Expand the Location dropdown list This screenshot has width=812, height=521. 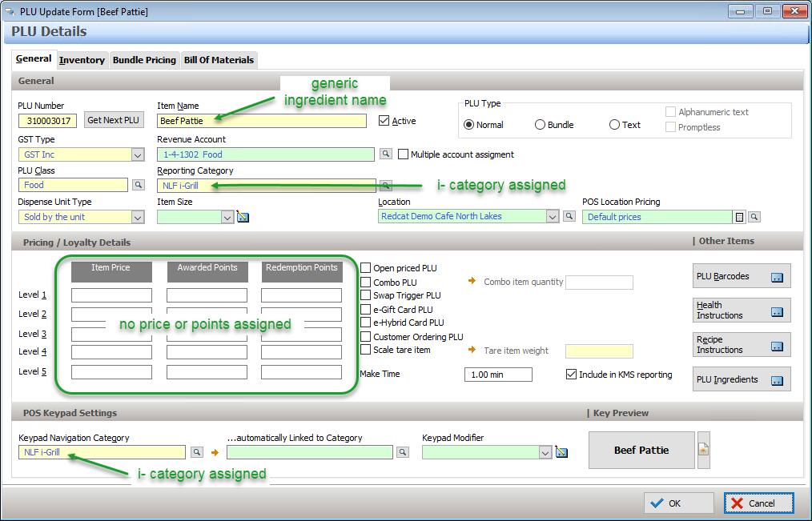(553, 217)
